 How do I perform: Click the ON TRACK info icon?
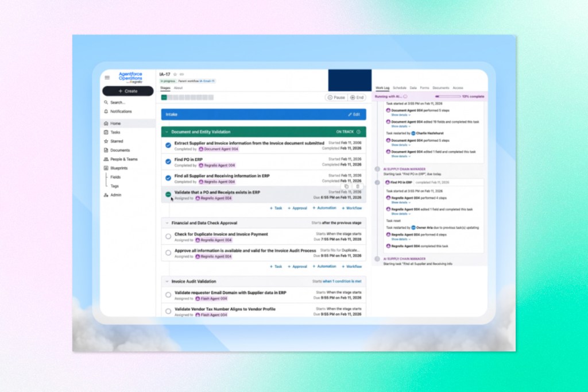(x=358, y=132)
